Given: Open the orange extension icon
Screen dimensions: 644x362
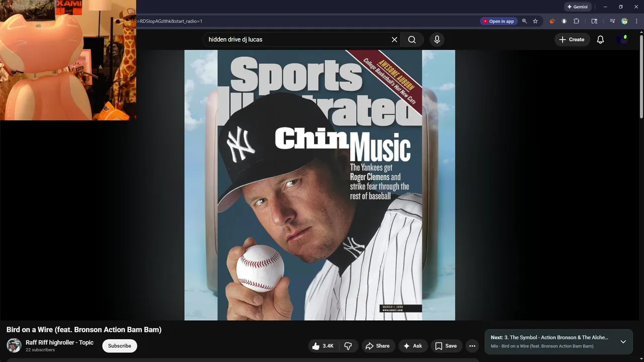Looking at the screenshot, I should [x=552, y=21].
